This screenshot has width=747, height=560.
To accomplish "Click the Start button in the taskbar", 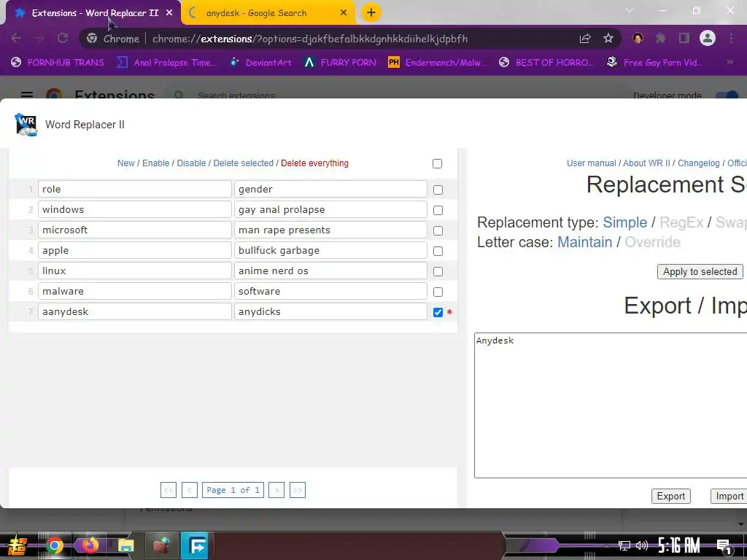I will pos(18,545).
